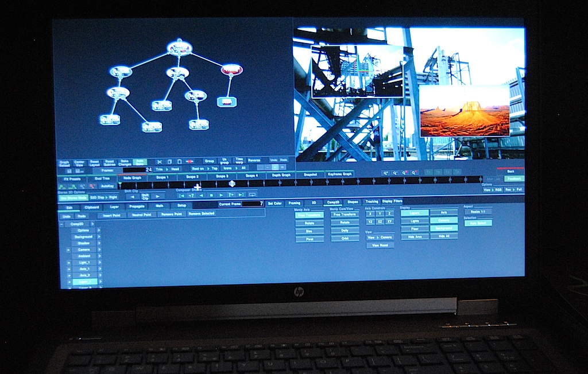
Task: Go to the next keyframe
Action: pos(231,195)
